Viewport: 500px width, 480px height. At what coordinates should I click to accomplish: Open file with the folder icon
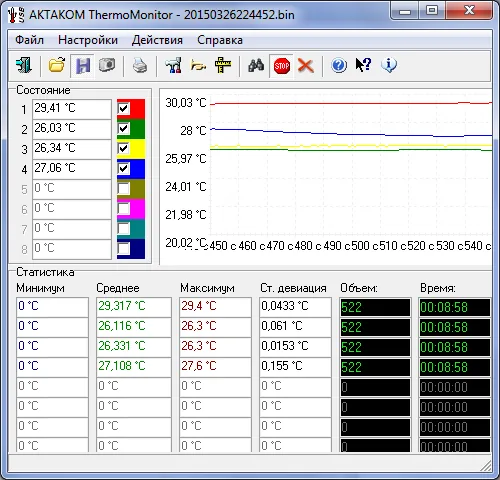click(x=57, y=65)
